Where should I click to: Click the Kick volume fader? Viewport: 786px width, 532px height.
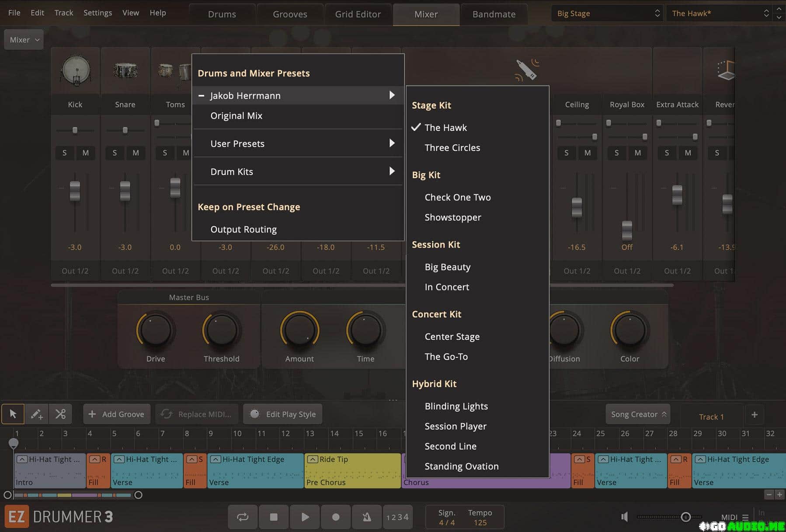pyautogui.click(x=75, y=191)
